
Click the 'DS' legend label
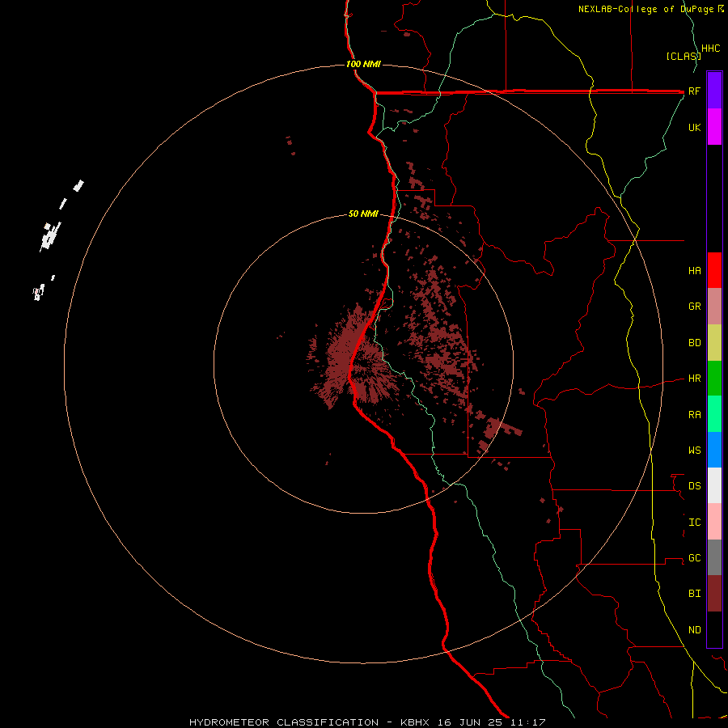pos(695,486)
